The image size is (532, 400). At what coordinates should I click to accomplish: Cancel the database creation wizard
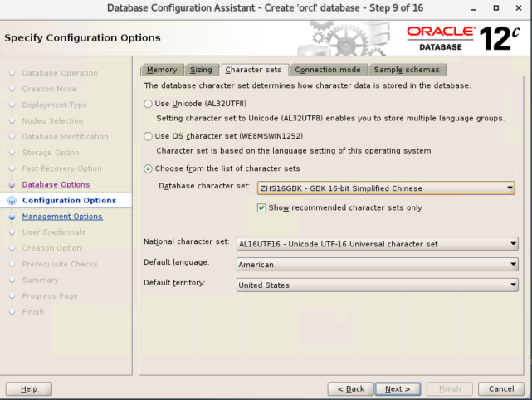501,389
